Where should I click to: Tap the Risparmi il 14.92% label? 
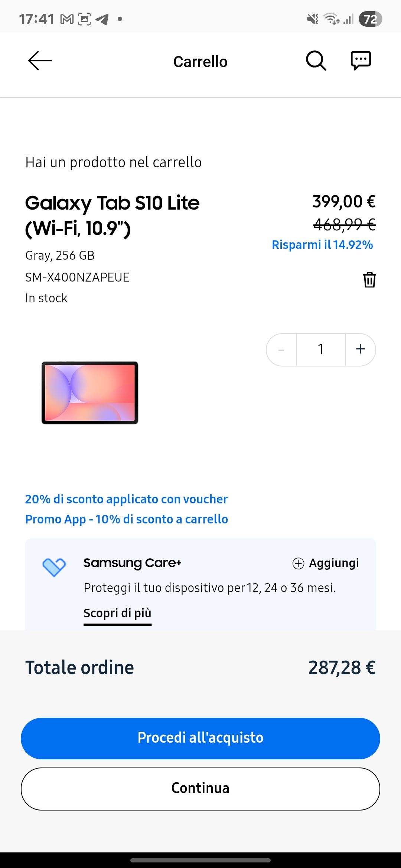coord(322,245)
